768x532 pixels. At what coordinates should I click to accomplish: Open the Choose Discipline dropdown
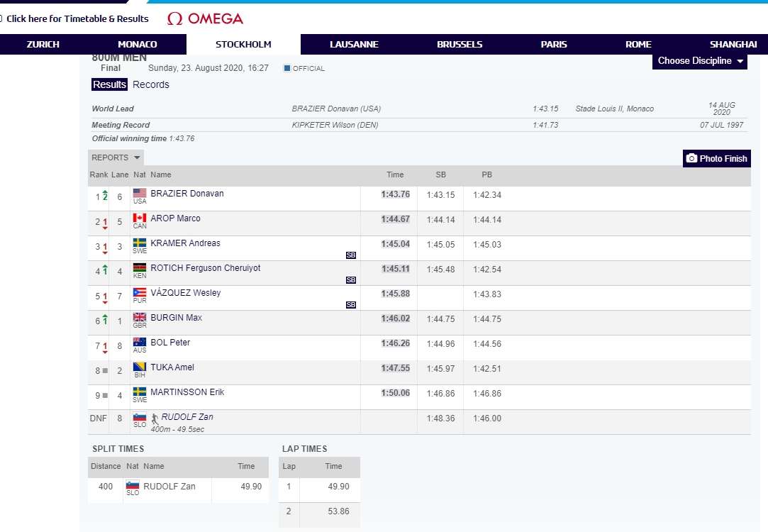pos(701,61)
